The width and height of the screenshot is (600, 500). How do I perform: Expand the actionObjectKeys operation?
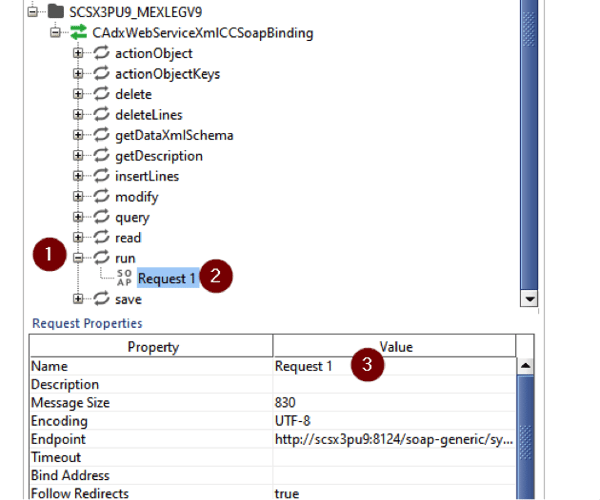(78, 73)
